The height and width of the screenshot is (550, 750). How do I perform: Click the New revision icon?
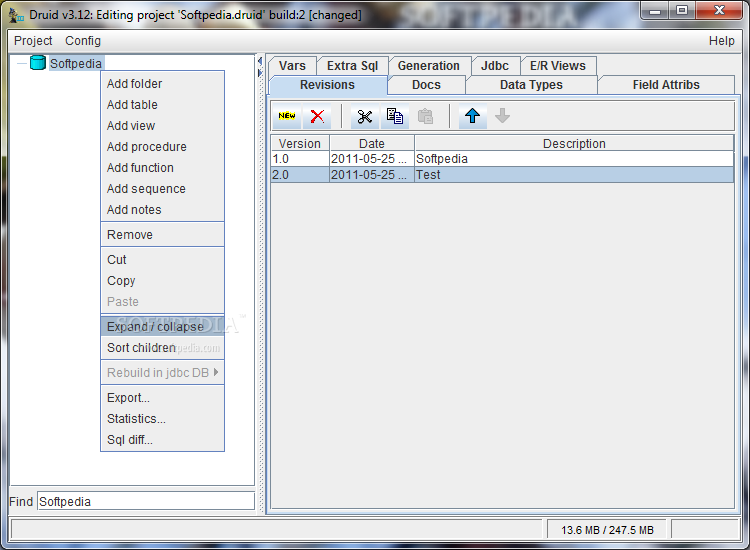tap(287, 116)
